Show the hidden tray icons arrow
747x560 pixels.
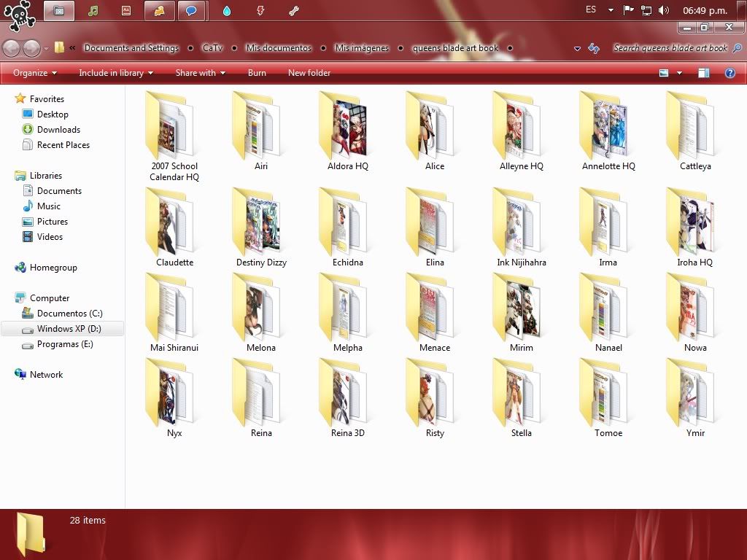point(611,10)
